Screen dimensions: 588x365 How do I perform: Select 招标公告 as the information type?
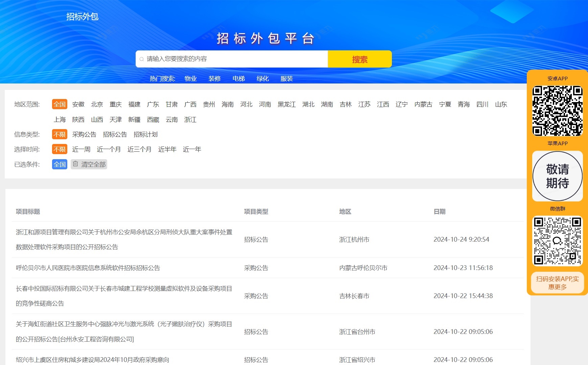tap(115, 135)
